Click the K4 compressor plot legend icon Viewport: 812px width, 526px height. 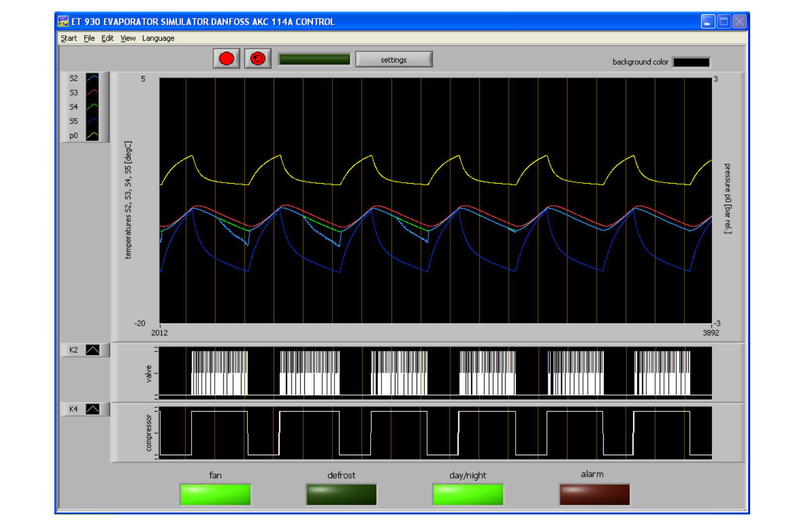click(93, 409)
